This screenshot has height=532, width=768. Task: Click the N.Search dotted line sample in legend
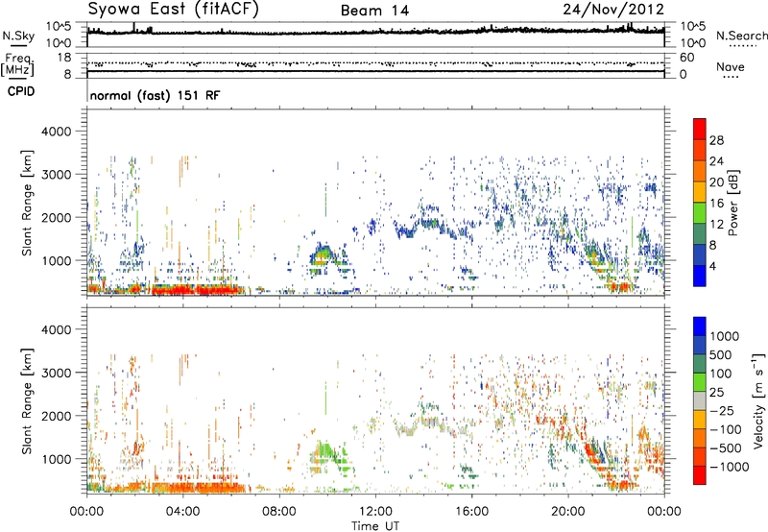[743, 45]
